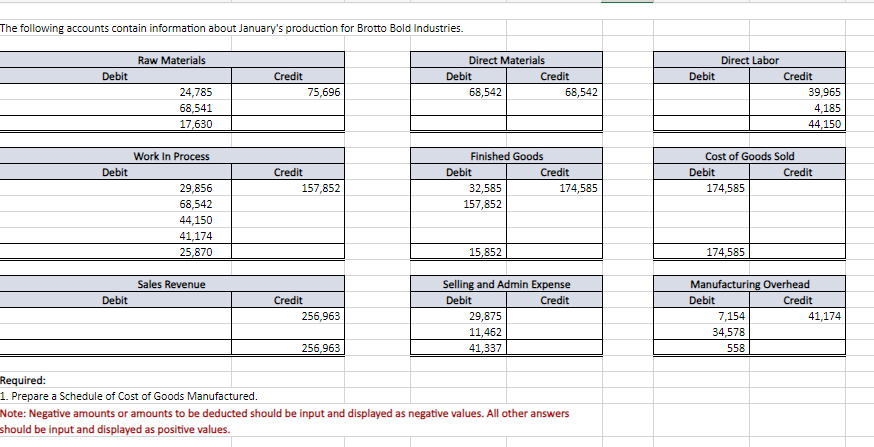This screenshot has width=874, height=447.
Task: Select the 29,875 Selling and Admin debit
Action: pos(459,316)
